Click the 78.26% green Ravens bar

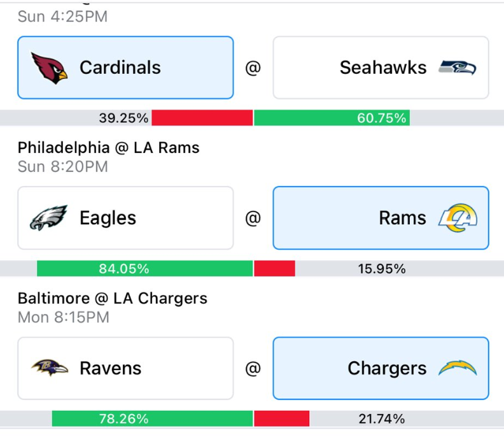click(x=152, y=419)
